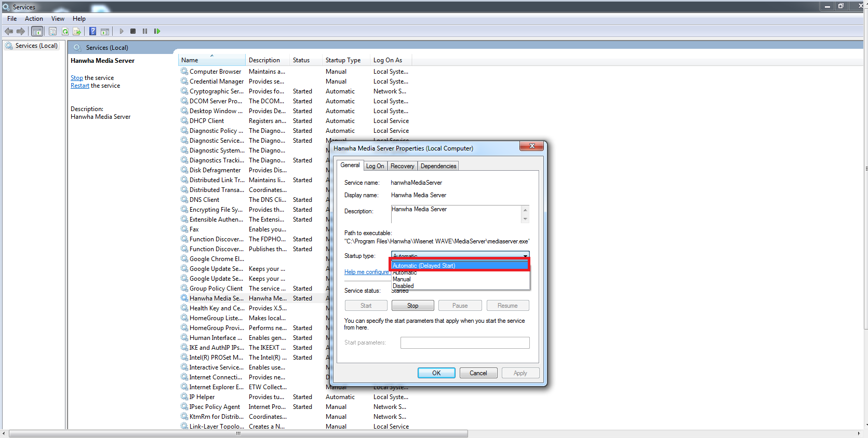Open the View menu
This screenshot has height=438, width=868.
[58, 19]
